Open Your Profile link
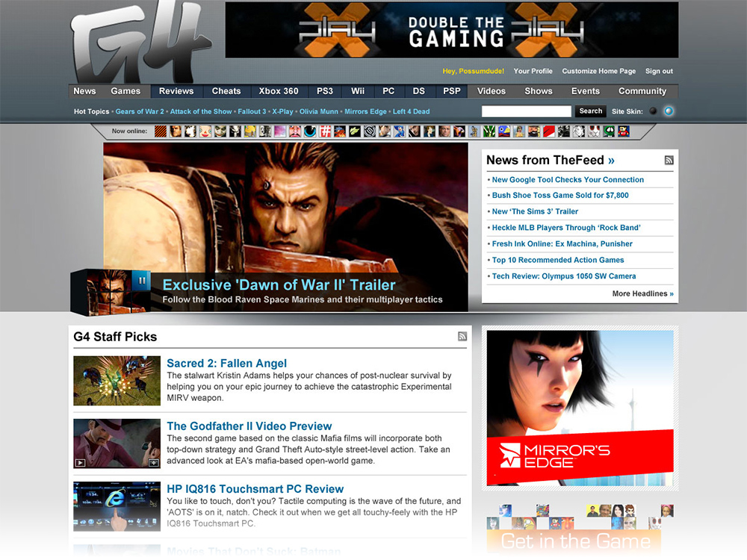747x560 pixels. (533, 71)
